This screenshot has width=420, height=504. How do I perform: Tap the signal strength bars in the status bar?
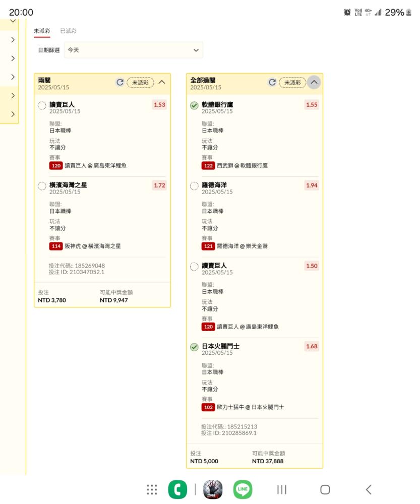[378, 12]
